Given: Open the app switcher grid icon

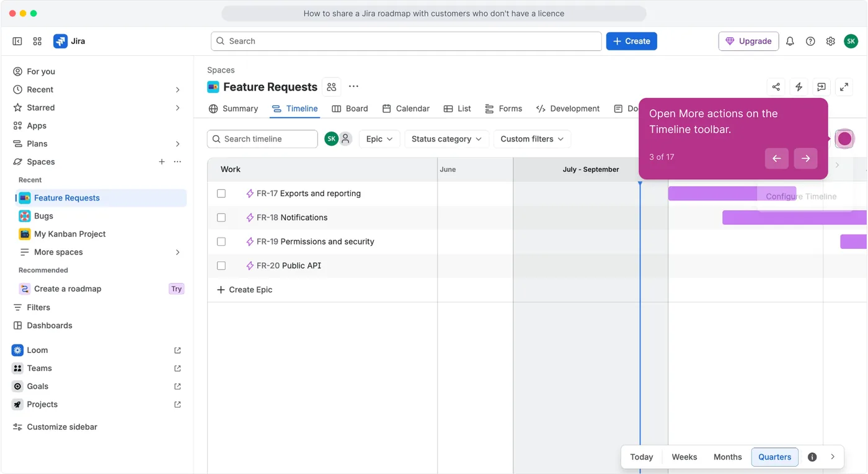Looking at the screenshot, I should point(37,41).
